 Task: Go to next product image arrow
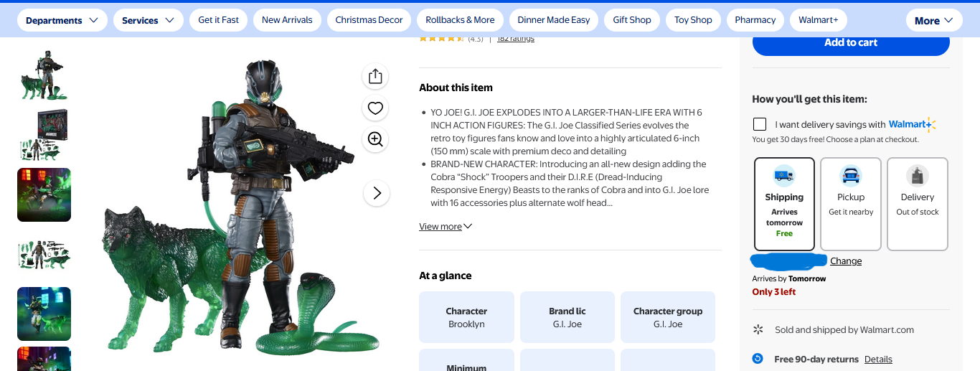point(377,193)
